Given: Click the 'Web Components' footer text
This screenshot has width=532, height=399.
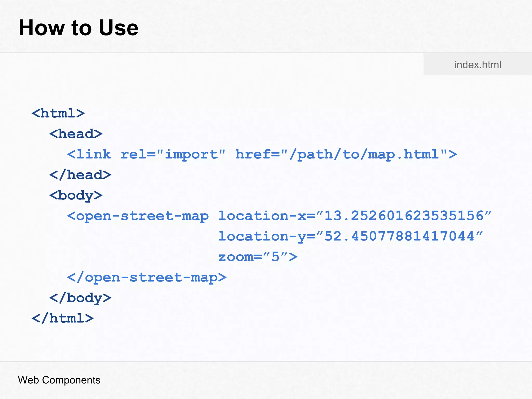Looking at the screenshot, I should 59,380.
